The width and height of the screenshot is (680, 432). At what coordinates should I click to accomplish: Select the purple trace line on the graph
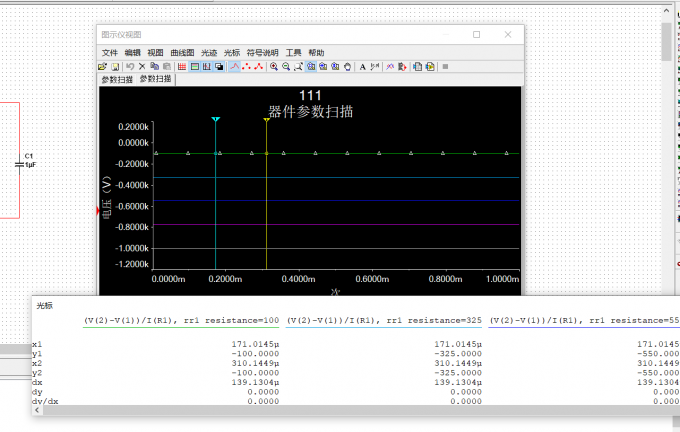tap(336, 224)
